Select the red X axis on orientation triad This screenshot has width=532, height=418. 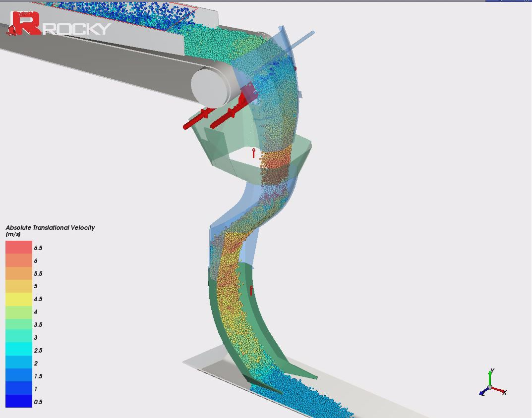tap(499, 390)
